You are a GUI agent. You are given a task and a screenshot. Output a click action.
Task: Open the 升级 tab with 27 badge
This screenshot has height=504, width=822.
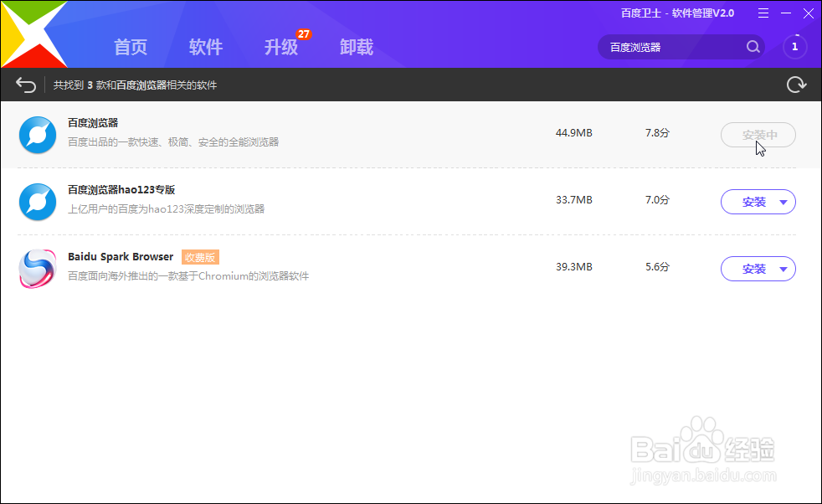tap(281, 48)
